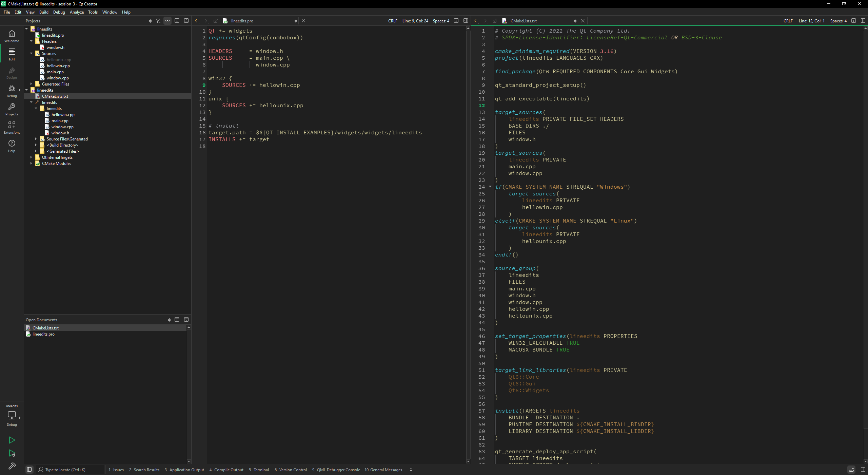Switch to Debug mode in sidebar
This screenshot has width=868, height=475.
(x=12, y=91)
